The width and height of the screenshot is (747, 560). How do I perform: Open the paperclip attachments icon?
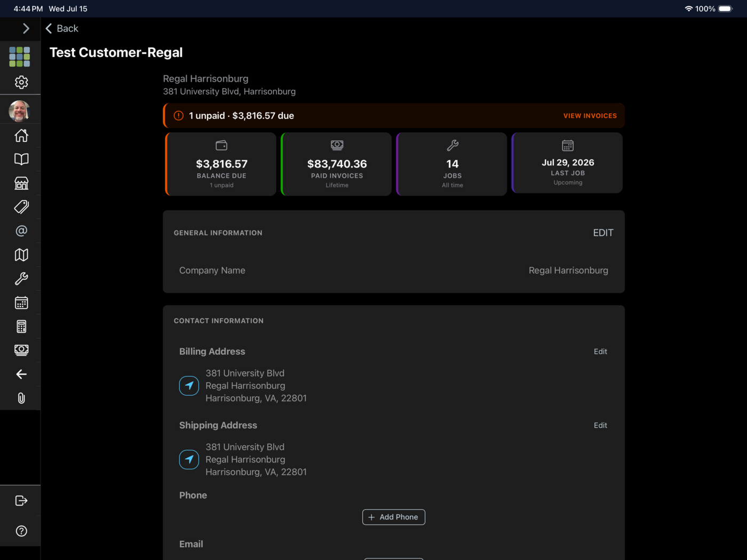[x=21, y=398]
